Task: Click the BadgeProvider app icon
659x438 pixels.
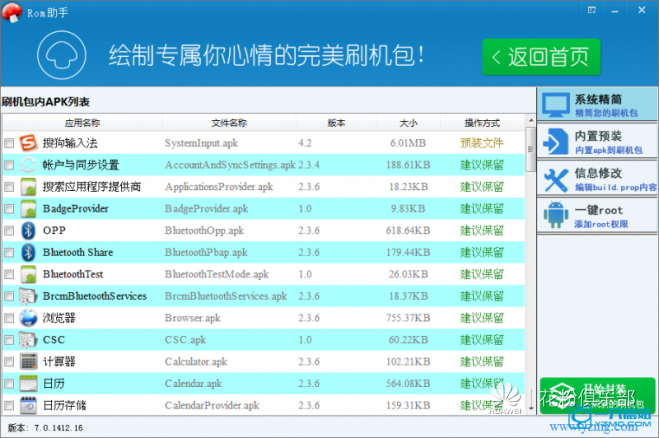Action: point(29,208)
